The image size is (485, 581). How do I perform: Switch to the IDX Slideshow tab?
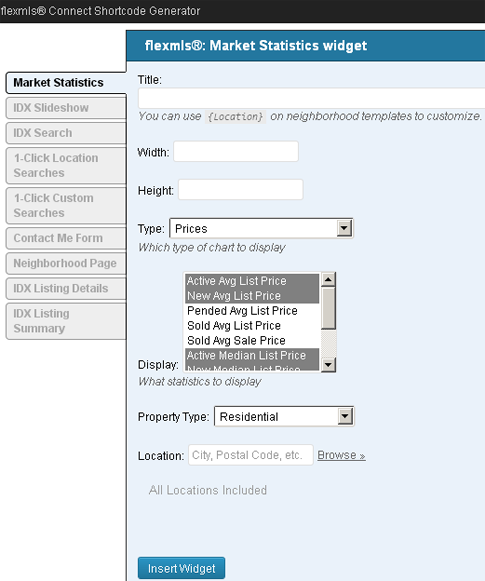(66, 108)
